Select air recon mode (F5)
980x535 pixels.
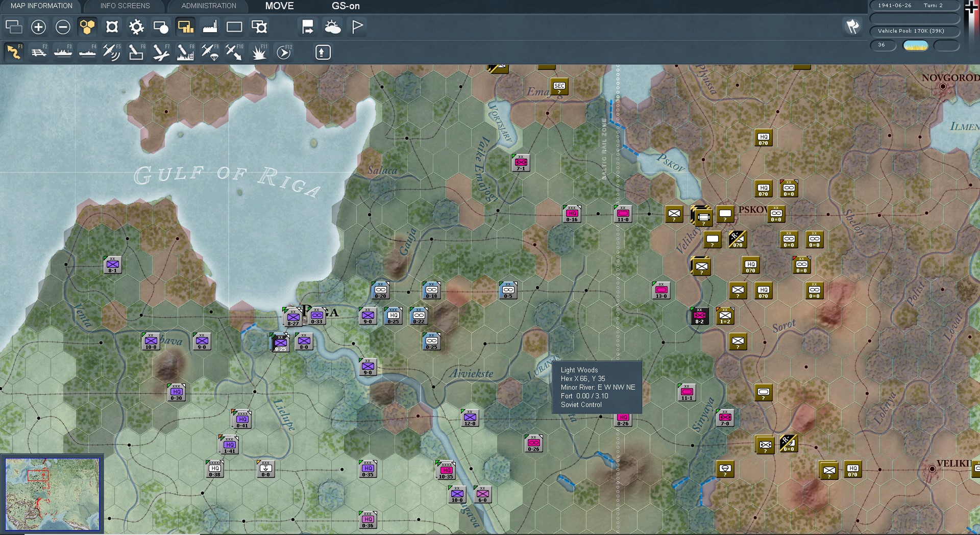pos(111,52)
